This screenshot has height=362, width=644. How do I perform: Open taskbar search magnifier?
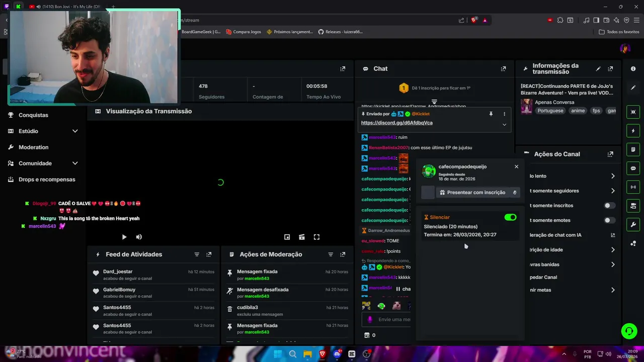tap(292, 354)
